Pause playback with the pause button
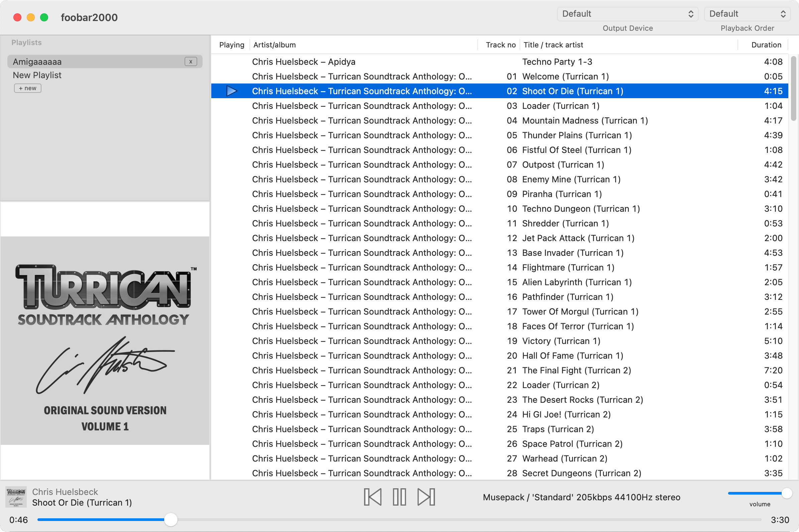Viewport: 799px width, 532px height. (399, 497)
